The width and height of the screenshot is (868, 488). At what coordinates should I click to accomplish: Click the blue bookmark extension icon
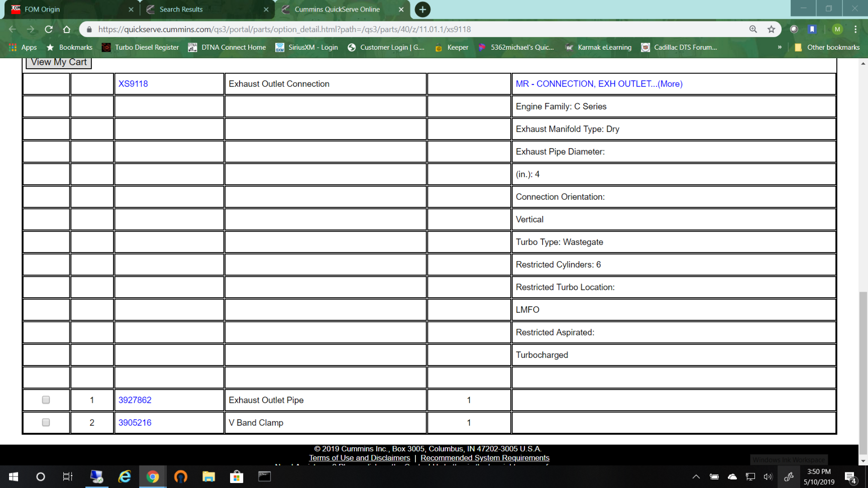812,29
